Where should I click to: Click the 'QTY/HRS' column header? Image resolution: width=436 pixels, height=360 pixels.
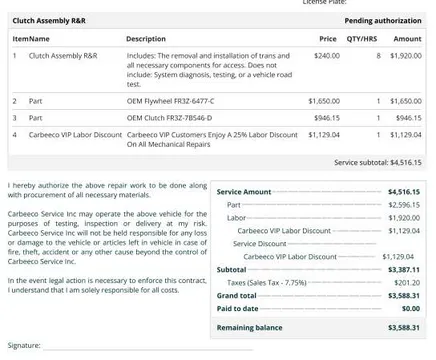362,39
